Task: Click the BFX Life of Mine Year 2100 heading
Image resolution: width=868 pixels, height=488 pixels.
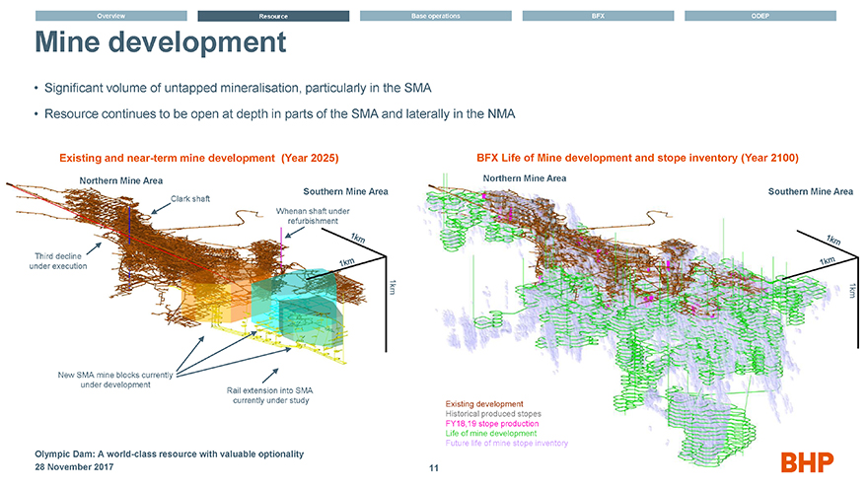Action: (x=637, y=158)
